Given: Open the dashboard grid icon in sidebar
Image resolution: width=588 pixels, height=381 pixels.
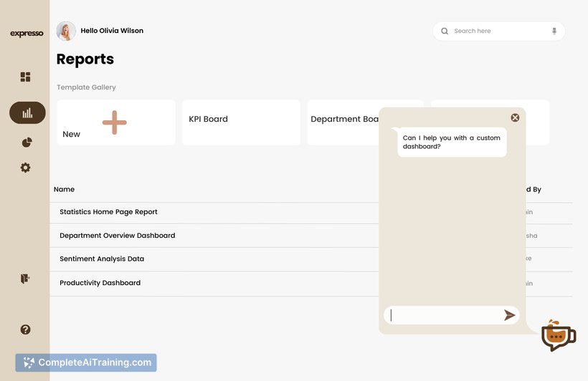Looking at the screenshot, I should point(26,77).
